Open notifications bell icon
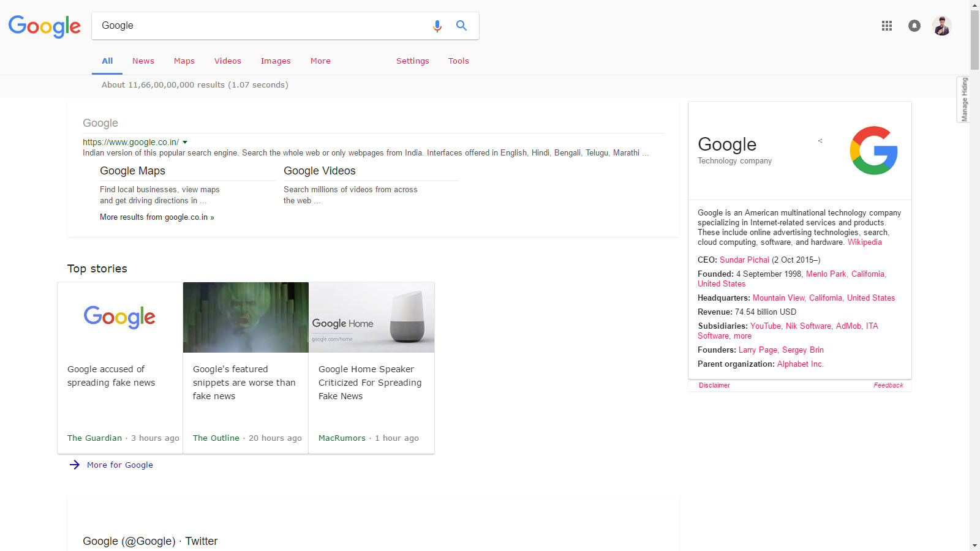 click(x=914, y=26)
